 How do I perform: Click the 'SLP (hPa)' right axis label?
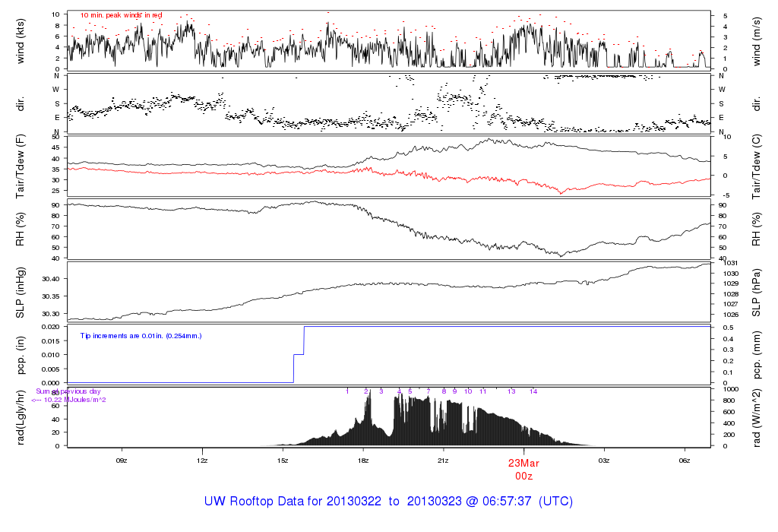[755, 292]
